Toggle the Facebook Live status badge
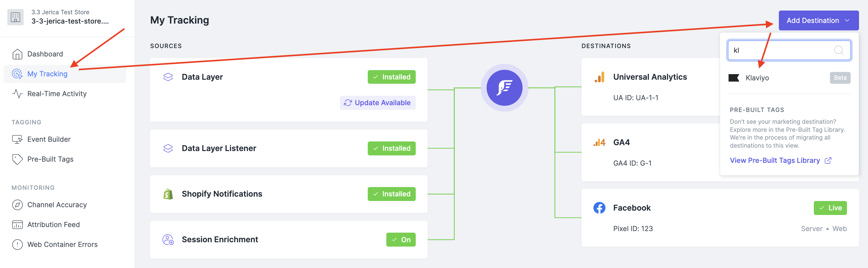The image size is (868, 268). coord(830,208)
